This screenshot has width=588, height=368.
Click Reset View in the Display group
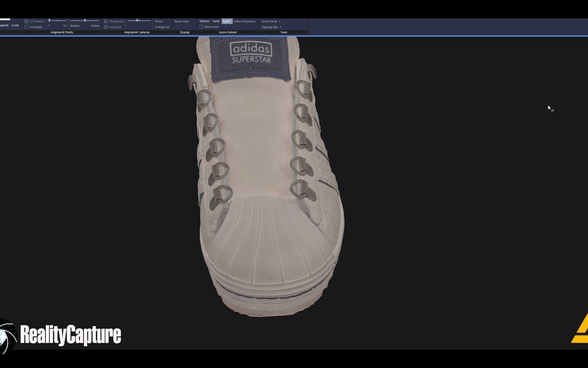pos(181,21)
